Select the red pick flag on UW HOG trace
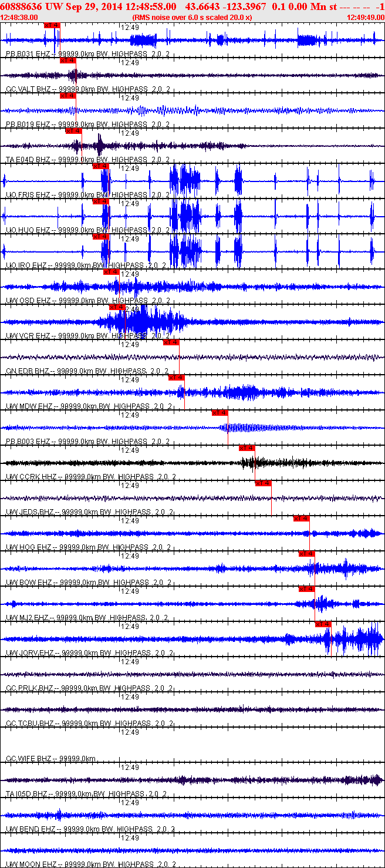The image size is (385, 868). pyautogui.click(x=302, y=519)
